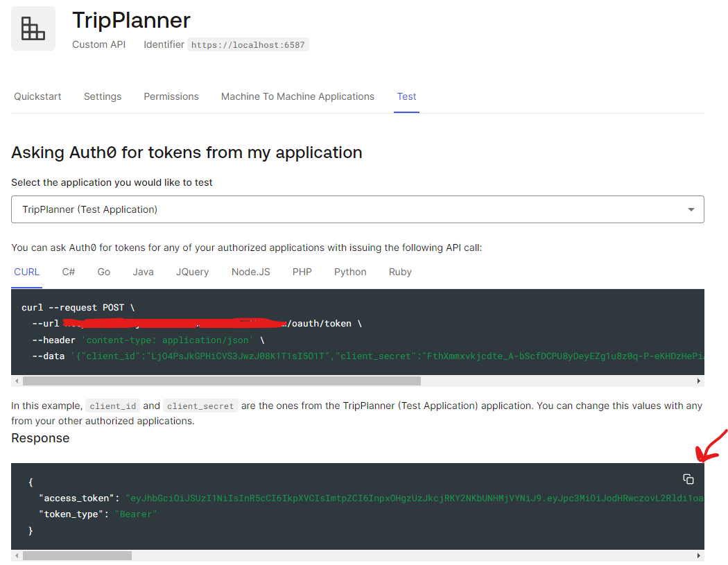Copy the Response JSON using the copy icon
728x565 pixels.
(x=688, y=478)
